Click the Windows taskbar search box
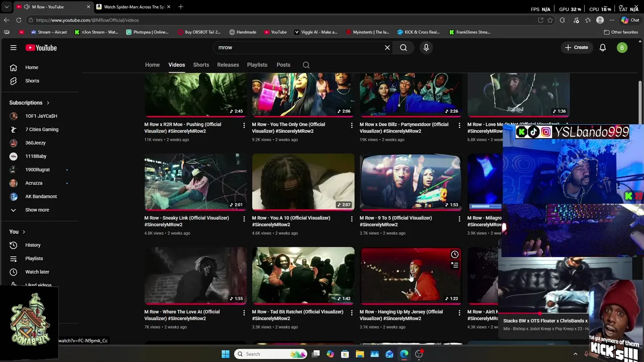This screenshot has height=362, width=644. coord(271,354)
